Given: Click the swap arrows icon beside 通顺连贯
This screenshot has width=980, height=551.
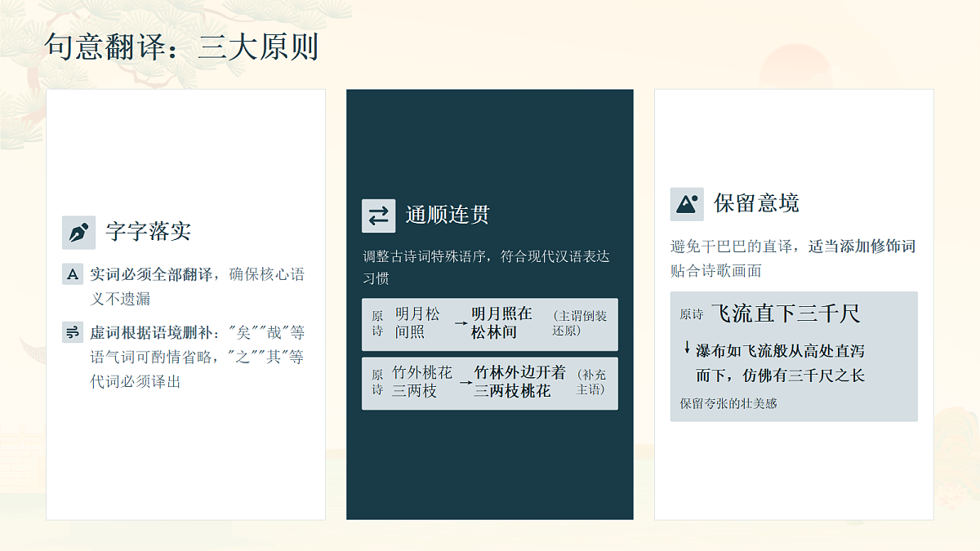Looking at the screenshot, I should pyautogui.click(x=379, y=216).
